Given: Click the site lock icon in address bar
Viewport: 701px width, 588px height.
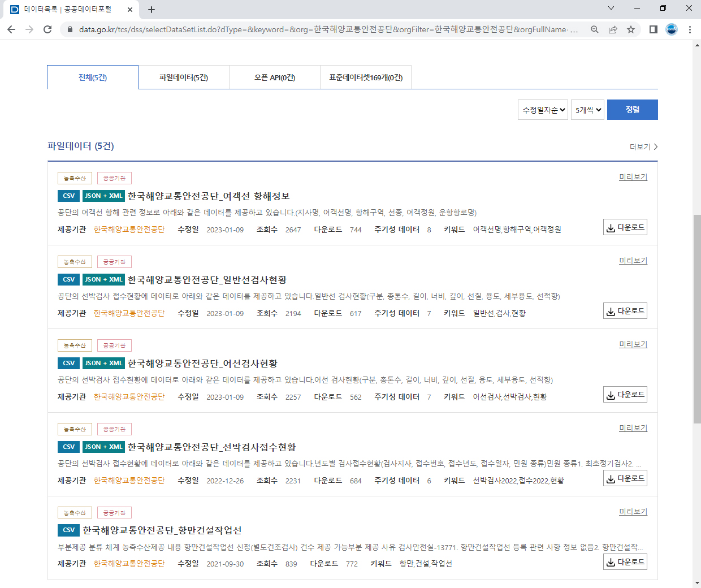Looking at the screenshot, I should pyautogui.click(x=70, y=29).
